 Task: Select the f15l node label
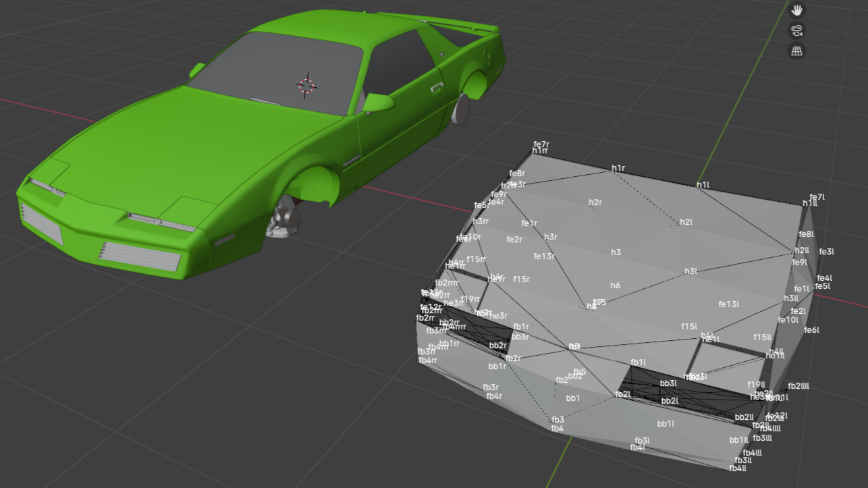point(688,327)
